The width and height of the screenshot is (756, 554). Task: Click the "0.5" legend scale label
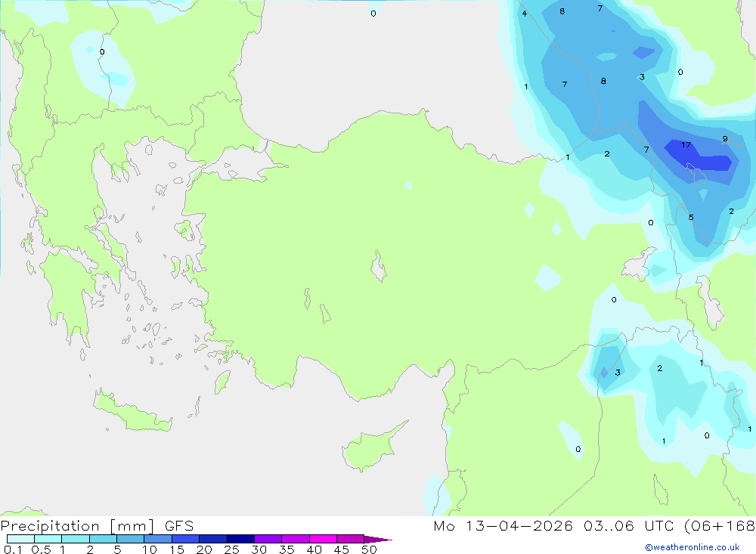[x=41, y=549]
